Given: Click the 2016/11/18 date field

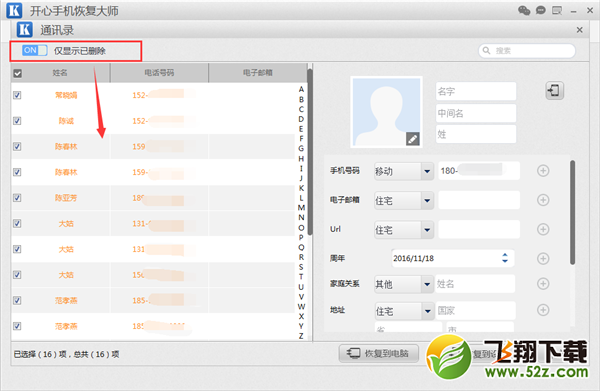Looking at the screenshot, I should tap(452, 258).
